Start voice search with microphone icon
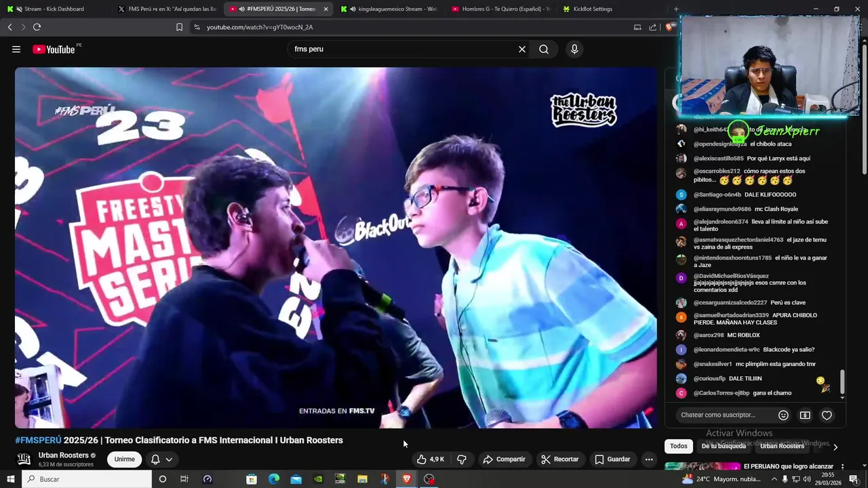 (574, 49)
